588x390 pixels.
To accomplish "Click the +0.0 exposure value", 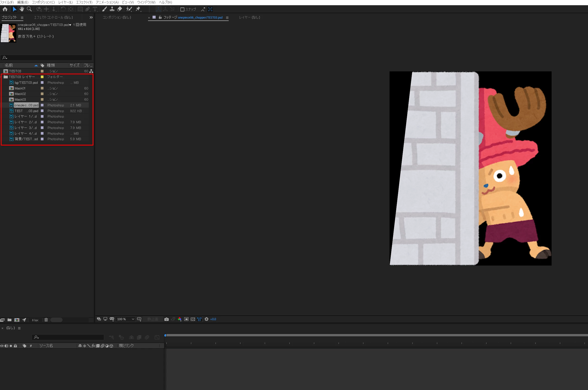I will click(x=213, y=319).
